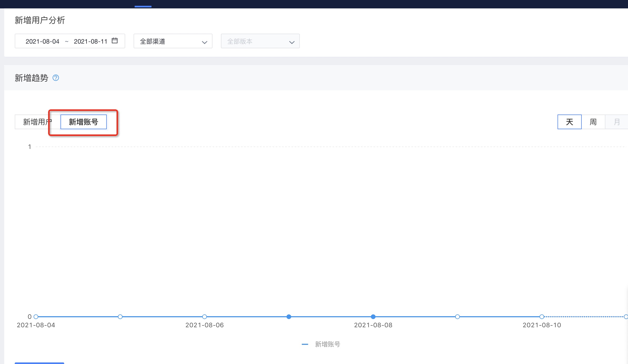
Task: Select the 2021-08-05 data point on line
Action: (120, 317)
